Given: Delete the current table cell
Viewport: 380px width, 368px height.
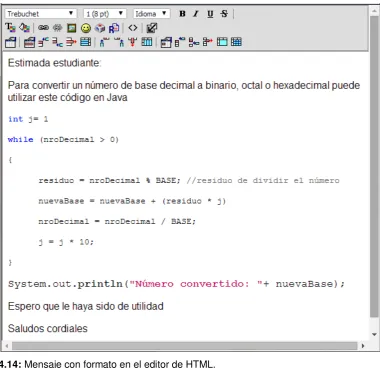Looking at the screenshot, I should click(208, 42).
